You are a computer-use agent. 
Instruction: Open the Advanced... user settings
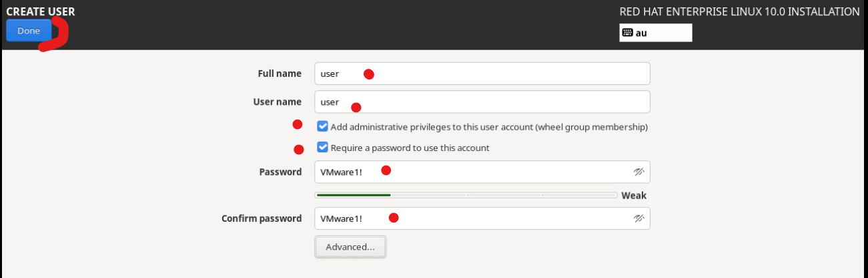click(x=350, y=247)
